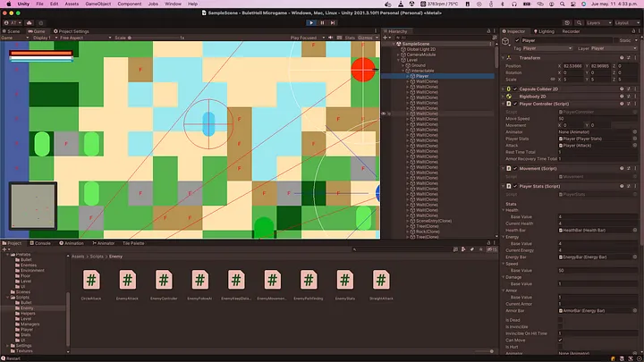Open the Layer Player dropdown
Screen dimensions: 644x362
click(x=614, y=48)
